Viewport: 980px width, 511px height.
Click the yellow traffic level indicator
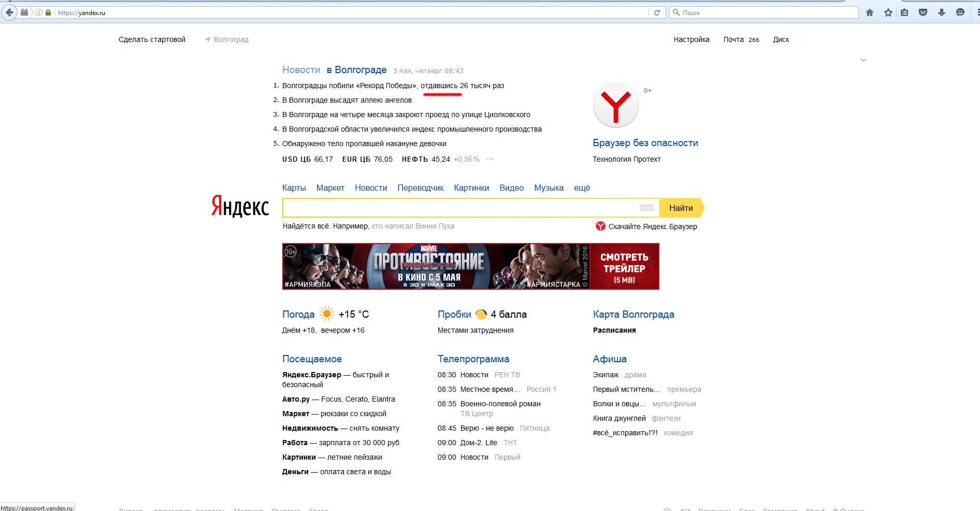coord(481,314)
